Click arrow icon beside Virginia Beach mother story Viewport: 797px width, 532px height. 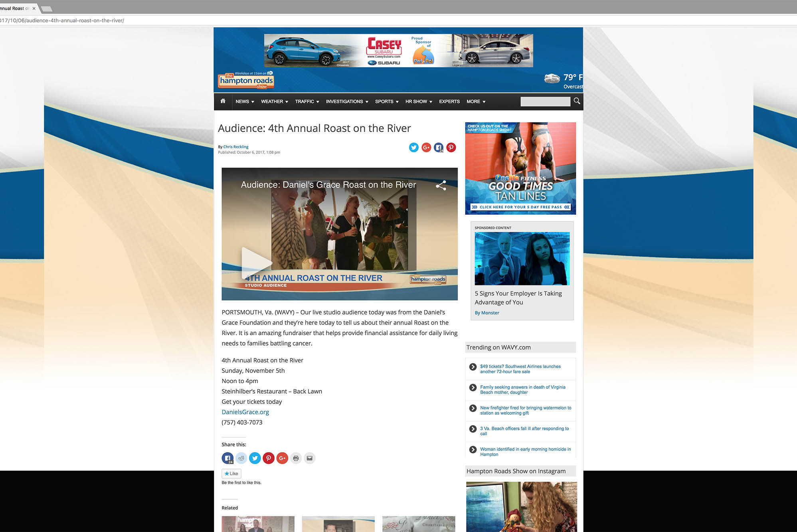pos(473,388)
